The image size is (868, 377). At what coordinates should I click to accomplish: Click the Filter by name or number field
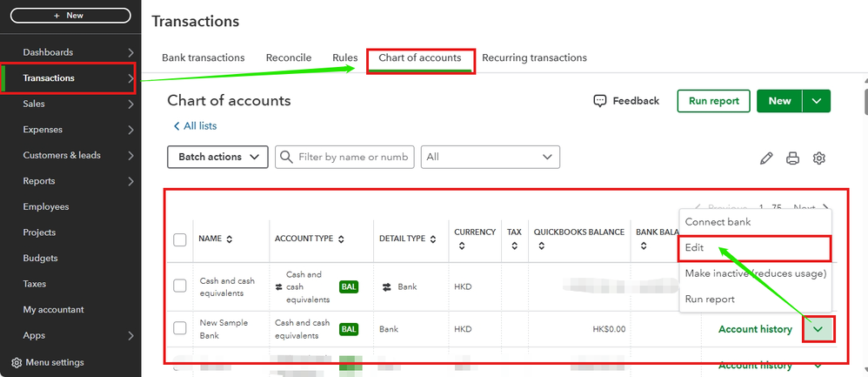coord(345,157)
